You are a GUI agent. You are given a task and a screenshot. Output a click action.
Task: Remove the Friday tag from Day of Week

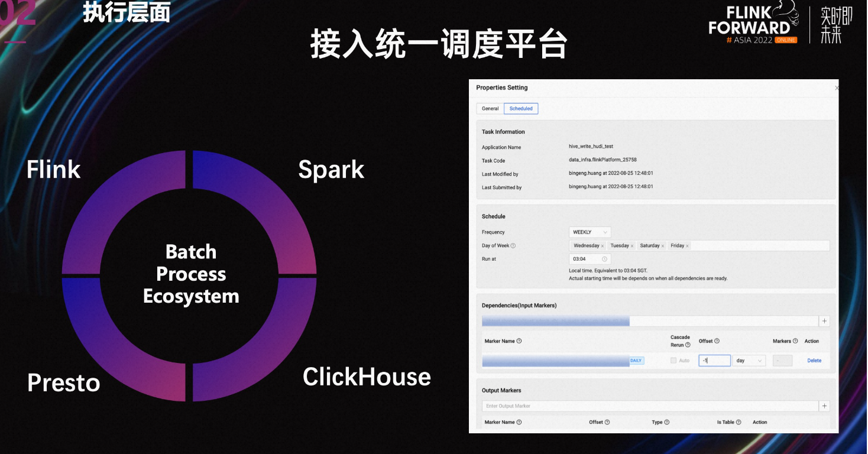pos(687,246)
